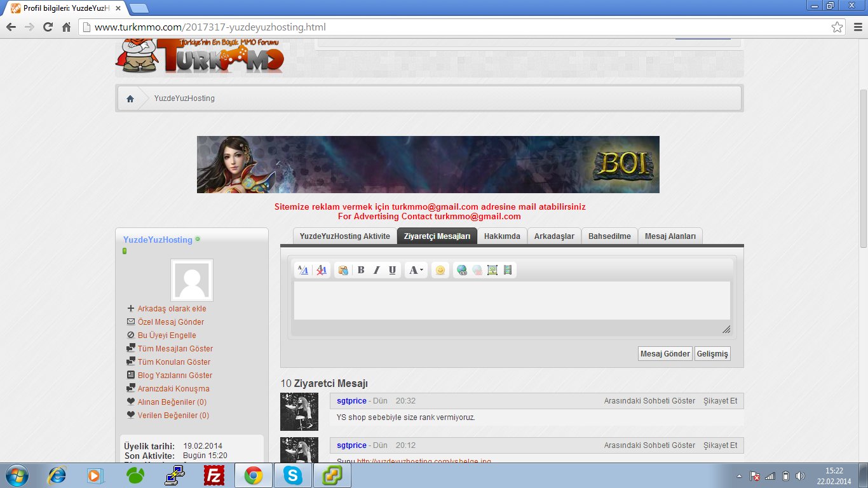Click the heart icon beside Verilen Beğeniler
This screenshot has height=488, width=868.
point(131,415)
